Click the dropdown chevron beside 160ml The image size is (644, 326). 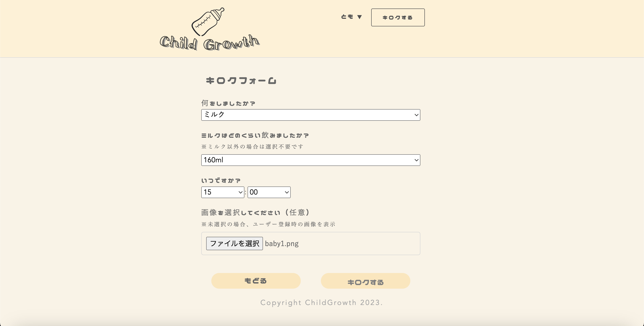click(415, 160)
